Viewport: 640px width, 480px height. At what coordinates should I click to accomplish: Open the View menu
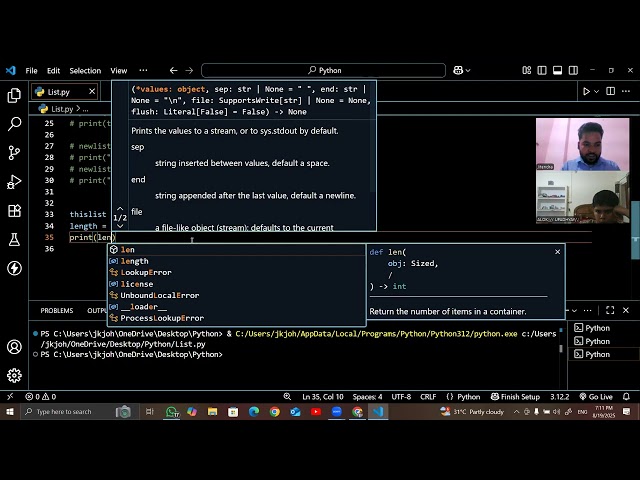click(119, 71)
